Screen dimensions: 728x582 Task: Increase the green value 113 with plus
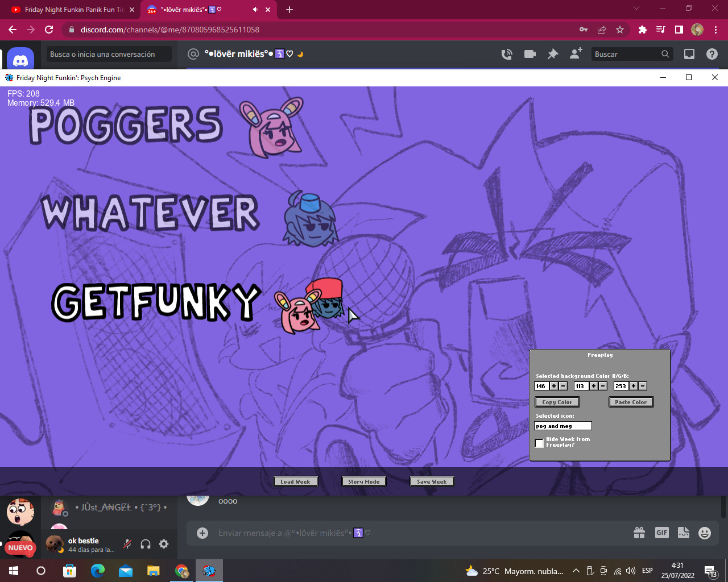coord(594,386)
